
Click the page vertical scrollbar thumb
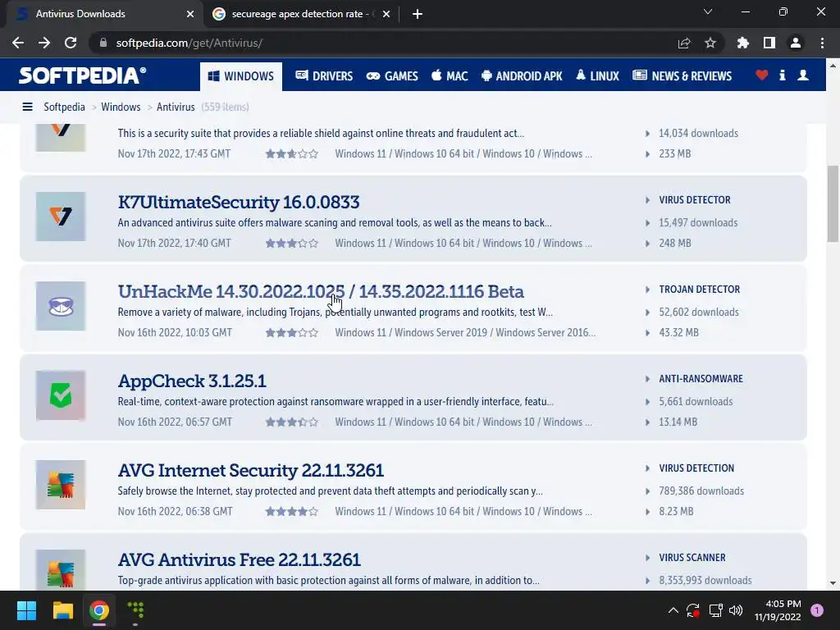(x=832, y=204)
